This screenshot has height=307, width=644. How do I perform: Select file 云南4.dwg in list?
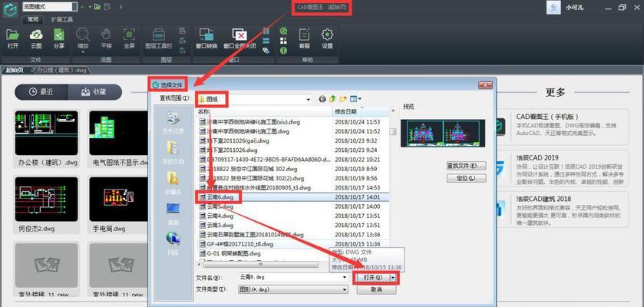(x=292, y=216)
